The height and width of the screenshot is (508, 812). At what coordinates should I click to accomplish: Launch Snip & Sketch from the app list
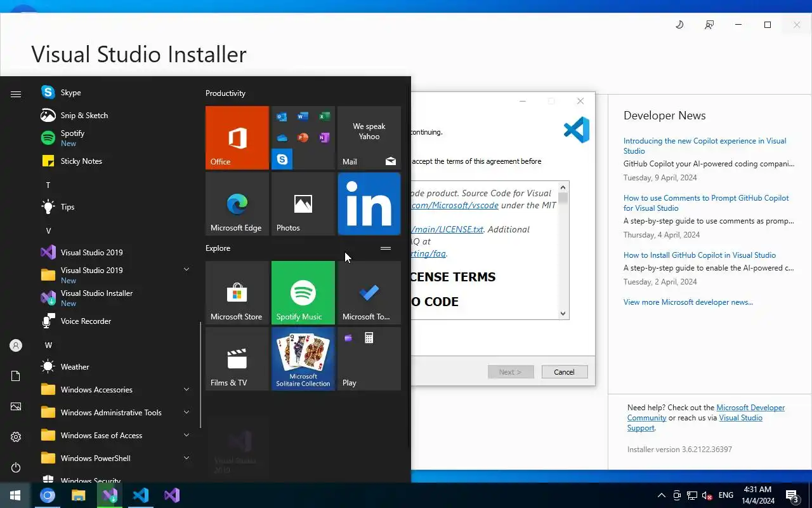click(118, 116)
